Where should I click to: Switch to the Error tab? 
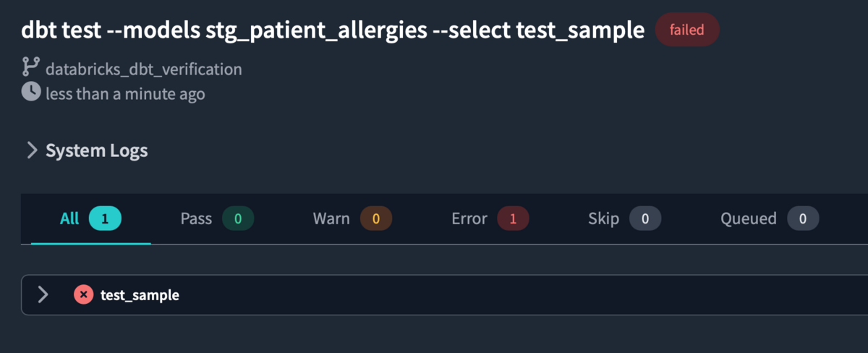point(490,218)
